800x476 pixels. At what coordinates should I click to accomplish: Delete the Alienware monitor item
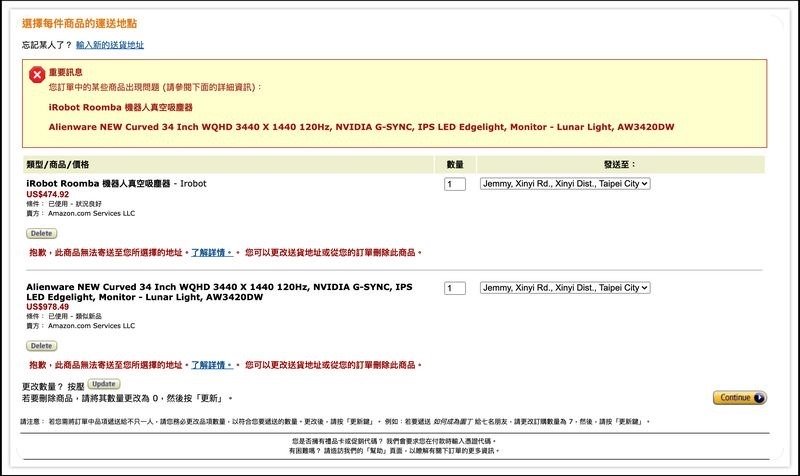[41, 345]
